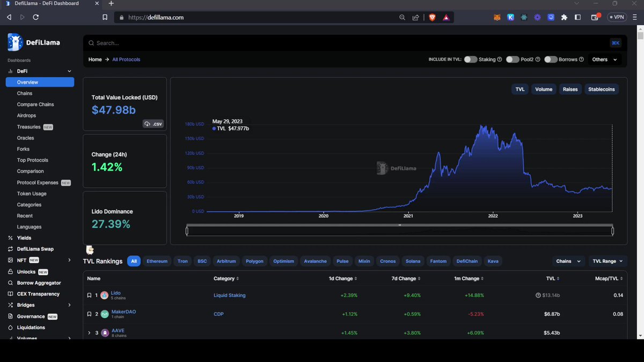This screenshot has height=362, width=644.
Task: Click the DefiLlama logo
Action: click(34, 42)
